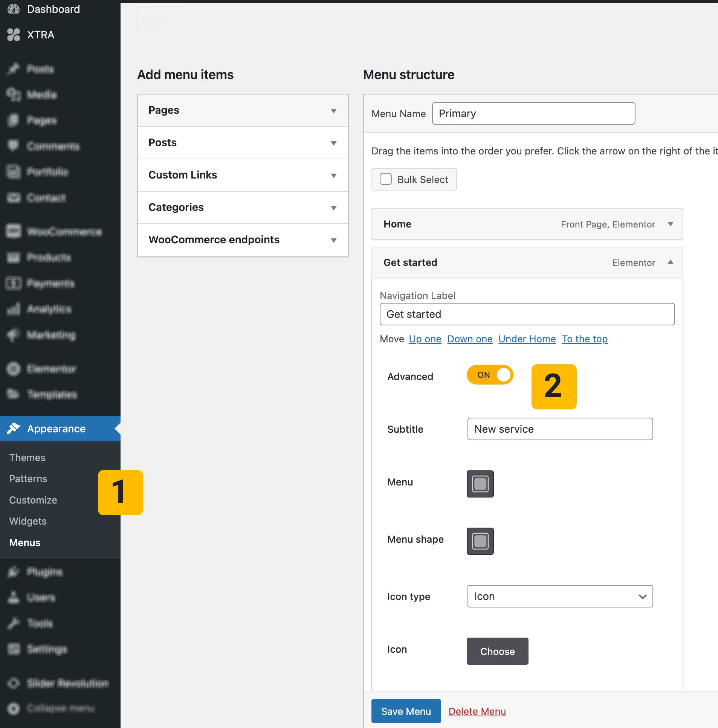Click the Posts pin icon in sidebar
The width and height of the screenshot is (718, 728).
click(x=14, y=69)
